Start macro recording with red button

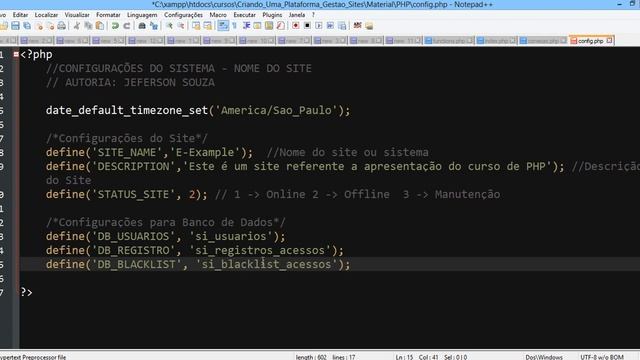pyautogui.click(x=296, y=26)
